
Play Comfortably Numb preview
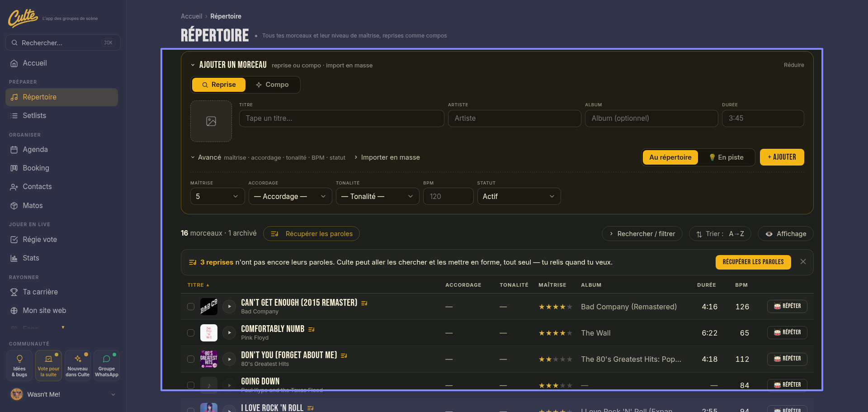tap(230, 333)
